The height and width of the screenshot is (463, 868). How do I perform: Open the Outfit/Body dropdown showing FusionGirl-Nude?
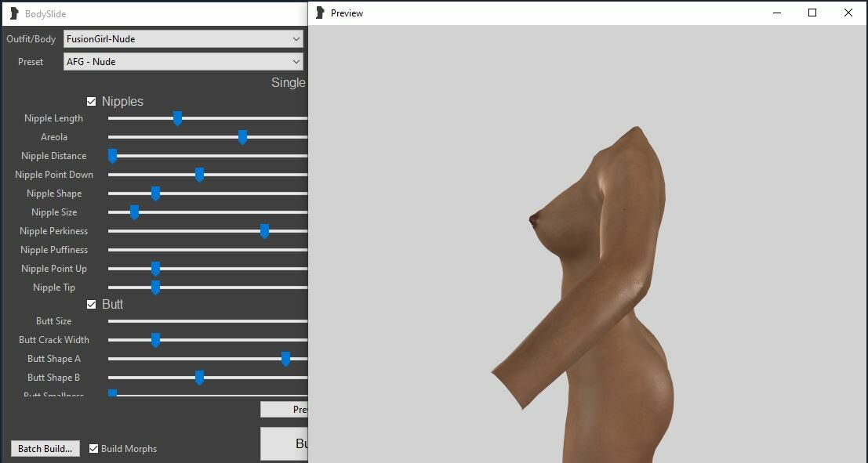[x=183, y=38]
